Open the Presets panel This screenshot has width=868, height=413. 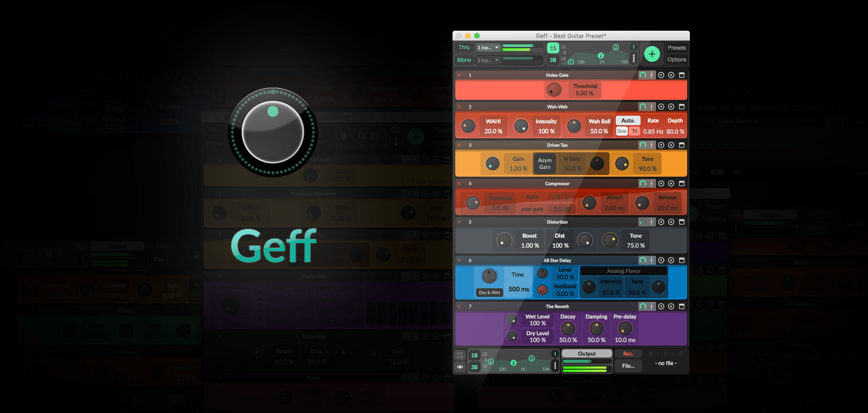pyautogui.click(x=676, y=47)
